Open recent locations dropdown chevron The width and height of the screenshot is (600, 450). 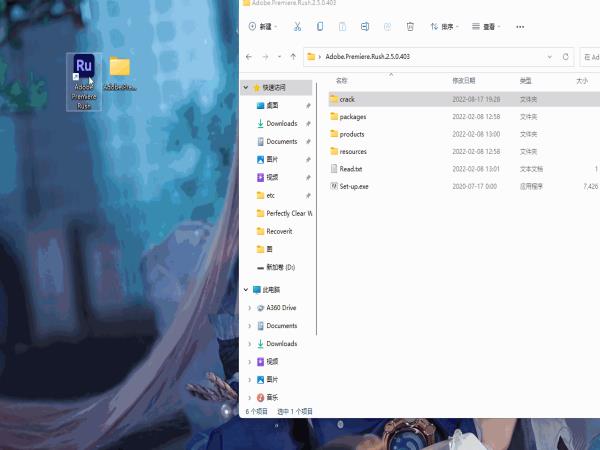(279, 57)
